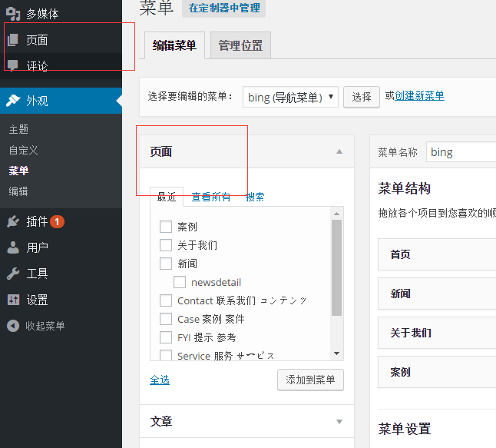Check the FYI 提示 参考 checkbox
The width and height of the screenshot is (496, 448).
click(x=166, y=337)
